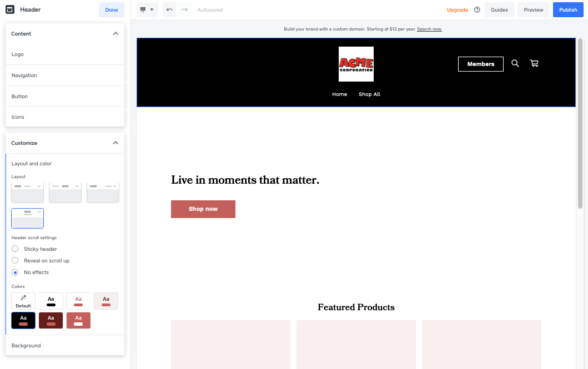Click the Members button in header
The height and width of the screenshot is (369, 588).
480,64
